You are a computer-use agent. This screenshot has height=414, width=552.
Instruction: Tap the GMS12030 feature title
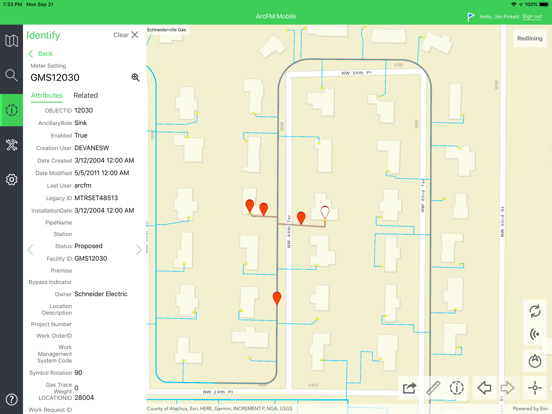coord(55,77)
